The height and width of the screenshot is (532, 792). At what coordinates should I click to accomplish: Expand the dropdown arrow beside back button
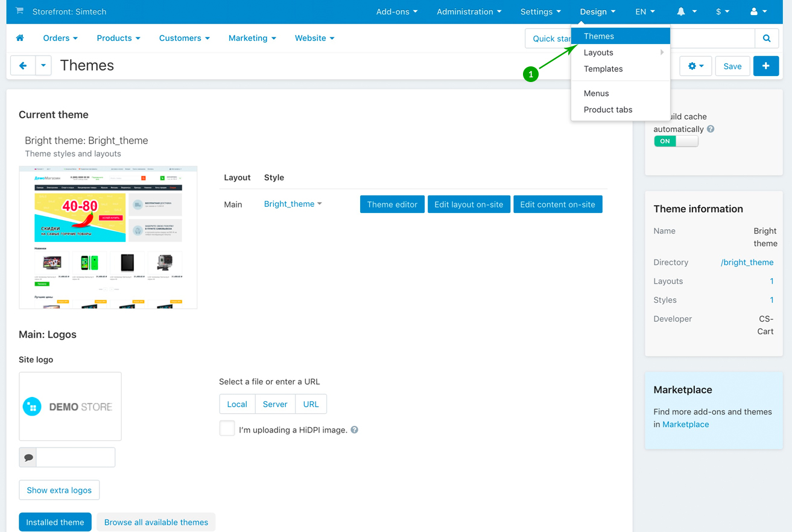(x=43, y=66)
